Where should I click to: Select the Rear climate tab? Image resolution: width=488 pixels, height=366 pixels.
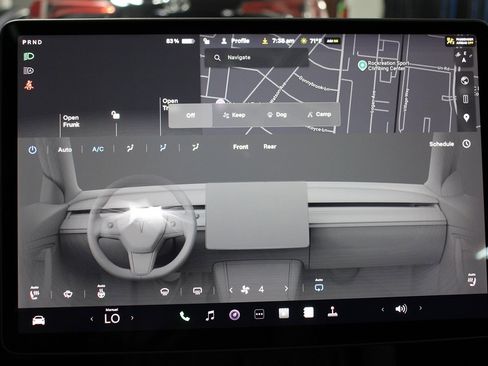click(x=270, y=146)
